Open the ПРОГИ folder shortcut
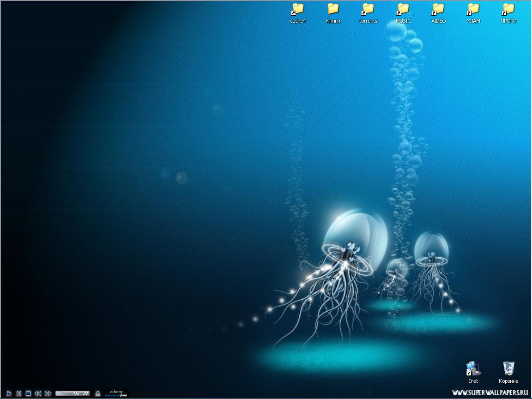This screenshot has height=399, width=532. click(508, 9)
